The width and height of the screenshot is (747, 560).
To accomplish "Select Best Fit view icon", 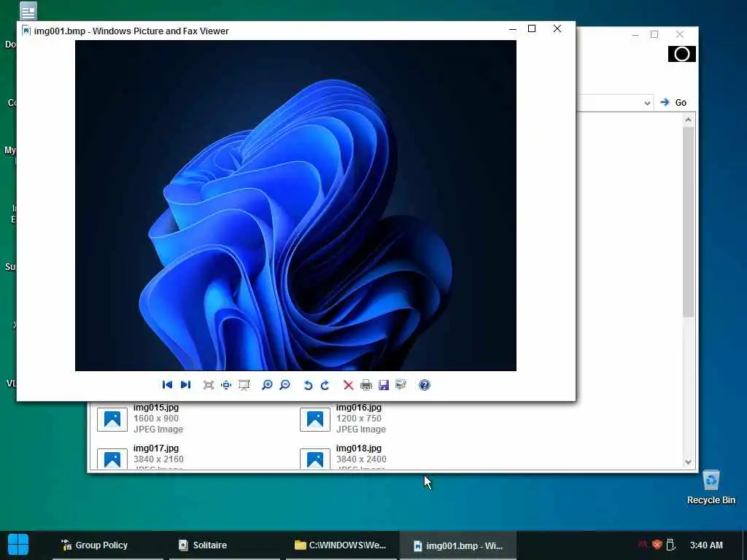I will [x=208, y=385].
